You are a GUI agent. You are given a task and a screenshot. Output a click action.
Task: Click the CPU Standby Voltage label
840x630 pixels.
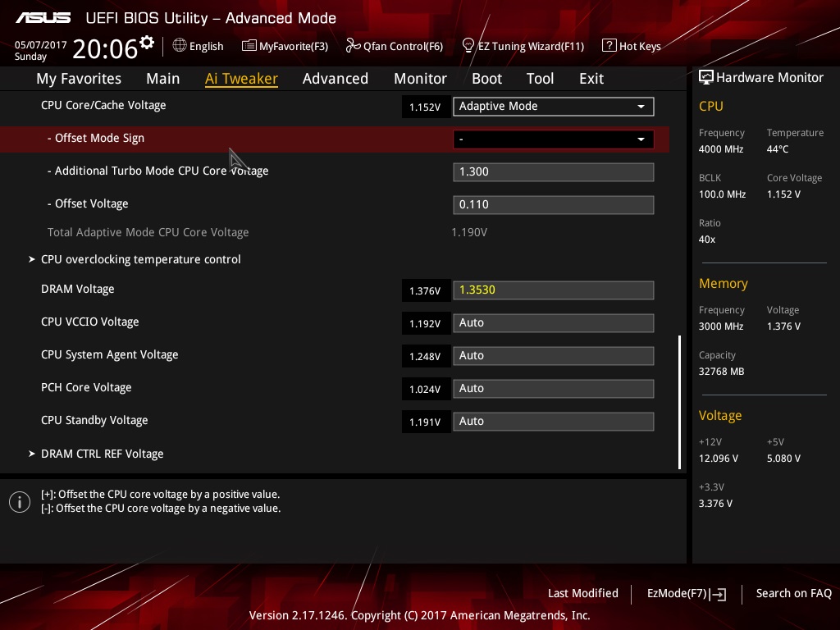coord(94,421)
